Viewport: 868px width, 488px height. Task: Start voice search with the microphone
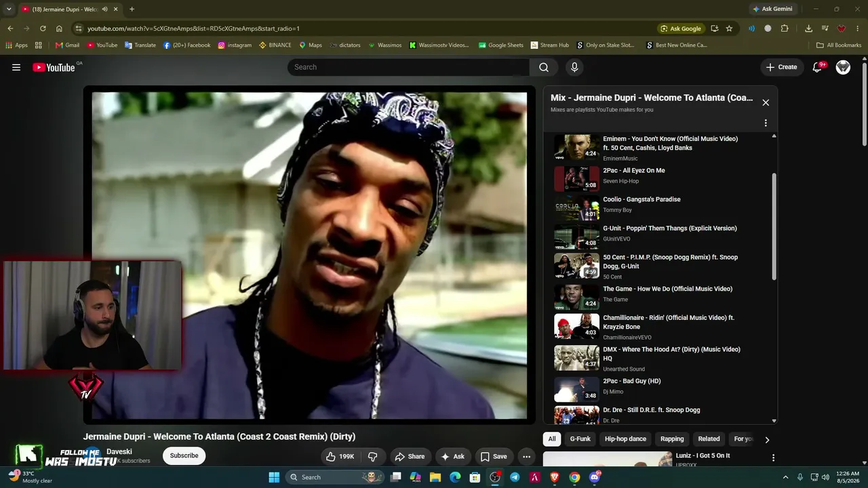pos(574,67)
